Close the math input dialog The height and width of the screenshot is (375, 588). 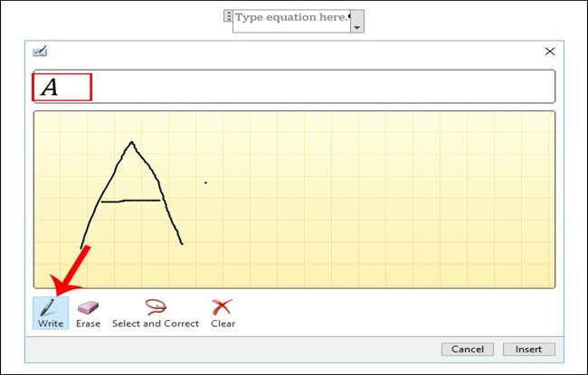[x=549, y=52]
